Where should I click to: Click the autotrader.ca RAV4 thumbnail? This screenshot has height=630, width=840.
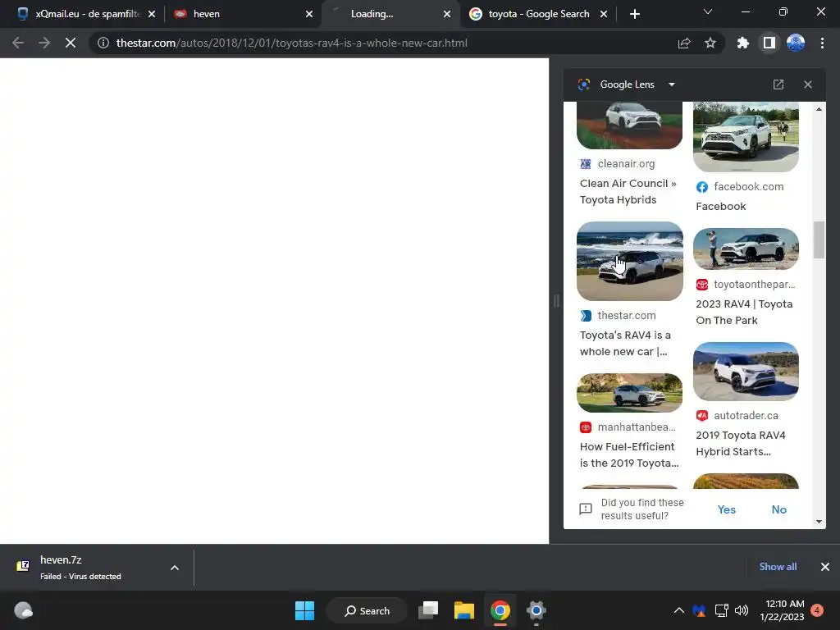tap(746, 372)
